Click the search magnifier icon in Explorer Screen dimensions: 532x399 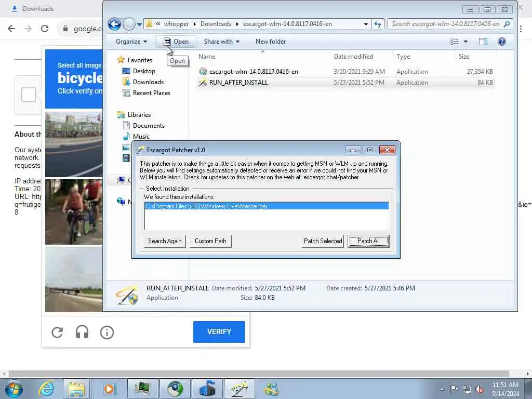(507, 24)
